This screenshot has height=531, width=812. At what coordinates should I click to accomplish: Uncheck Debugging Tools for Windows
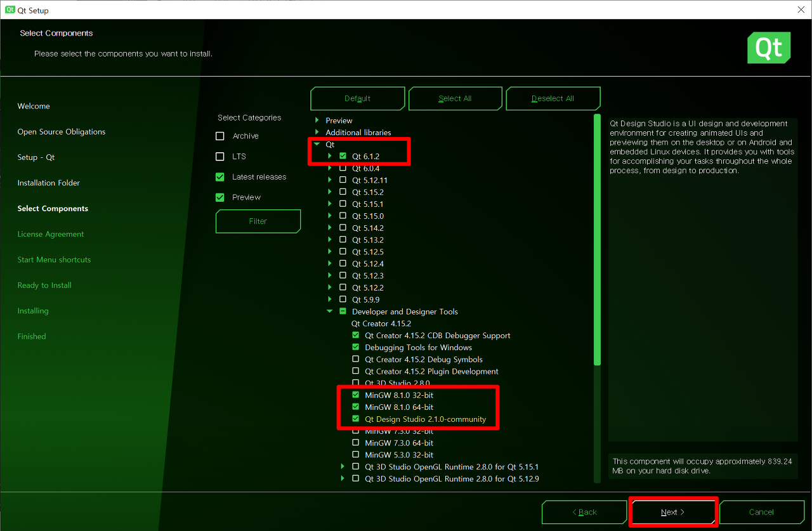coord(356,348)
